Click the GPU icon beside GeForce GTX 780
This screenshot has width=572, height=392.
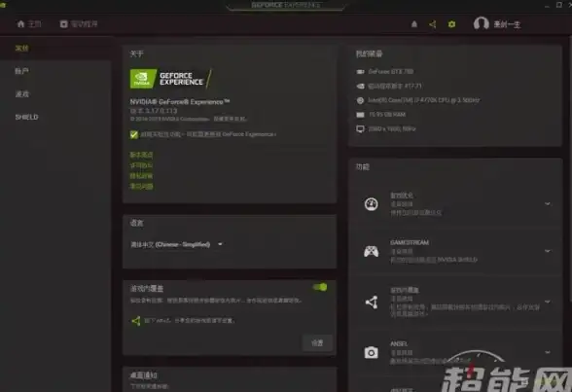click(360, 72)
